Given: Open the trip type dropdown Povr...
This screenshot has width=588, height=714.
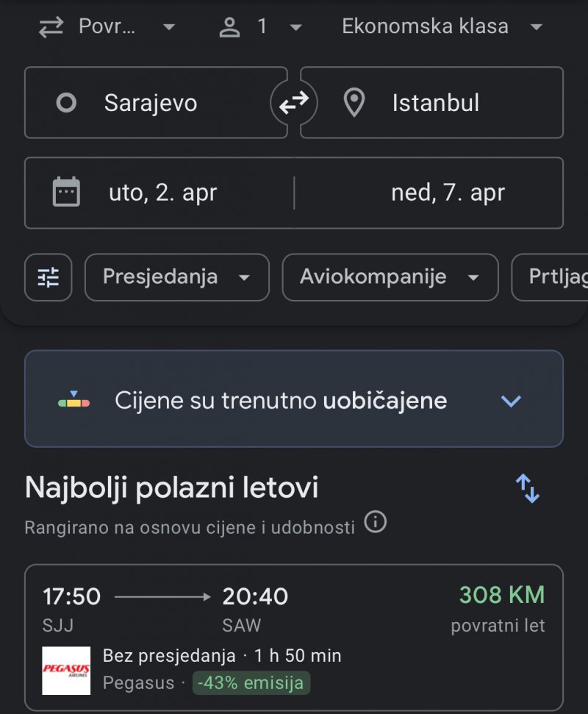Looking at the screenshot, I should pos(107,26).
